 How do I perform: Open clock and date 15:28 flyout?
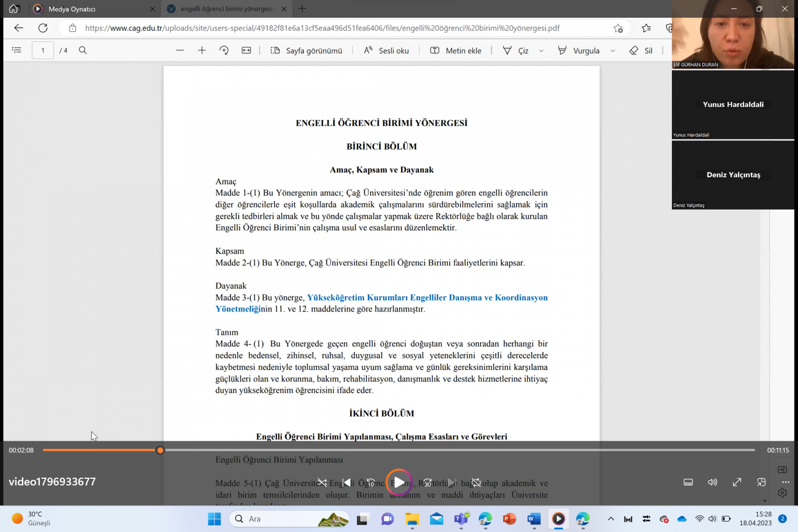pyautogui.click(x=755, y=519)
